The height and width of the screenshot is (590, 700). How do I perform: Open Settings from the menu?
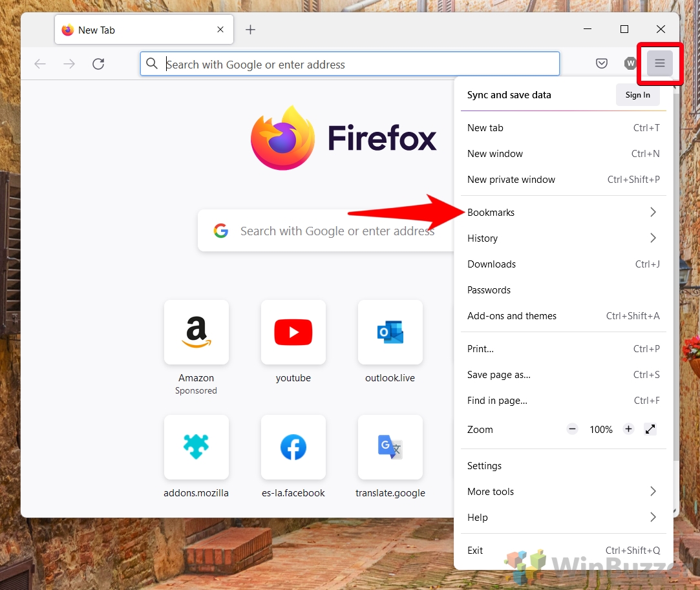pos(564,466)
